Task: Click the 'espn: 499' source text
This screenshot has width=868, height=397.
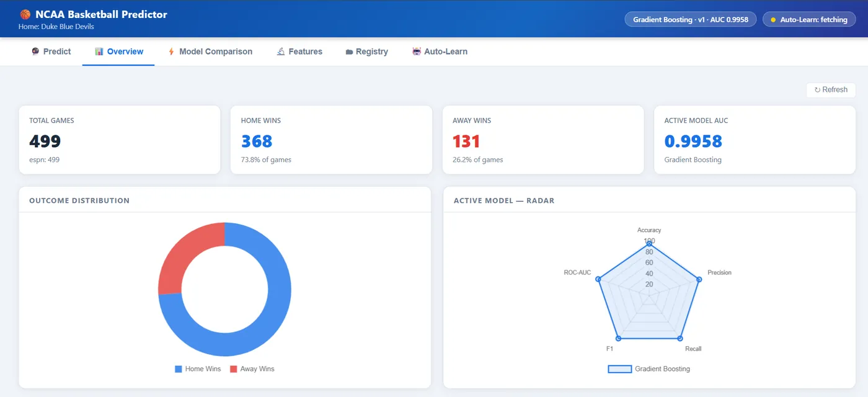Action: point(45,160)
